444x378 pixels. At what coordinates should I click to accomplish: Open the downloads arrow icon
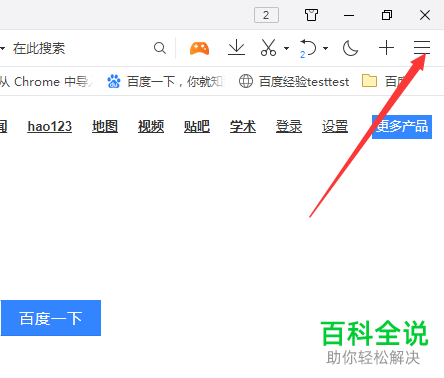point(236,48)
